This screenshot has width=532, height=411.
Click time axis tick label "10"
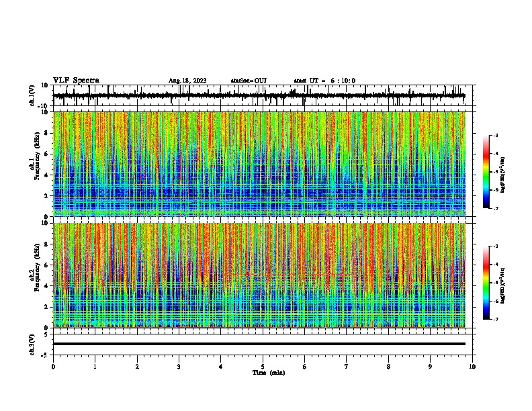pos(472,367)
